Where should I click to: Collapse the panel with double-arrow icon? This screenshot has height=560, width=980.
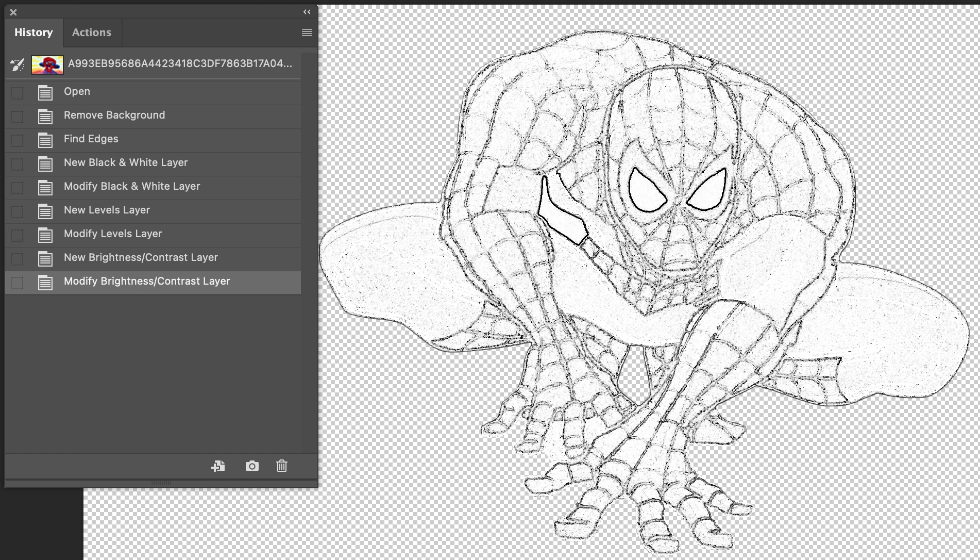coord(307,12)
